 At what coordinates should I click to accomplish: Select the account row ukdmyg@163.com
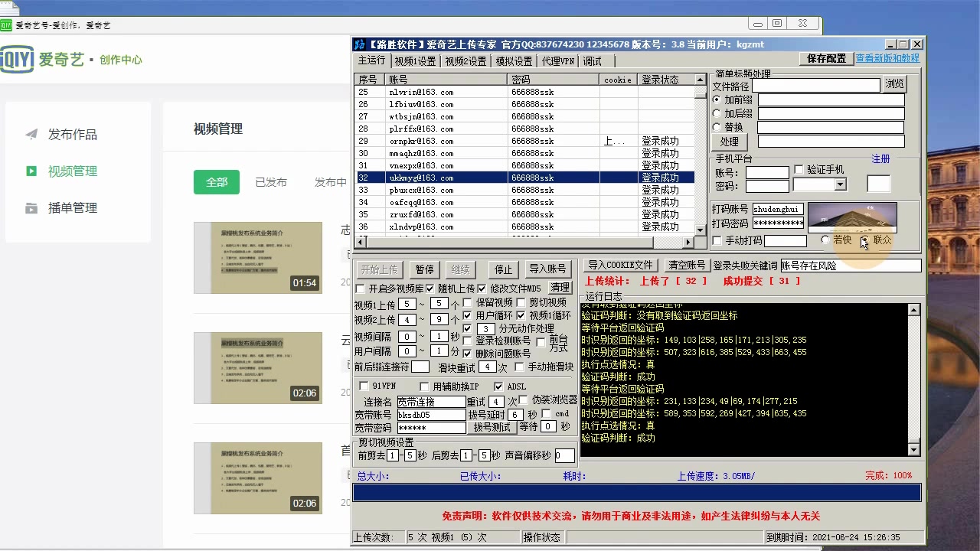pyautogui.click(x=525, y=178)
